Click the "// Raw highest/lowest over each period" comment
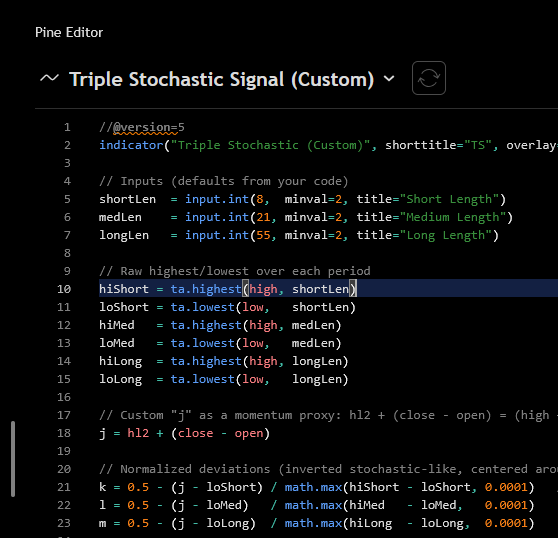The height and width of the screenshot is (538, 558). coord(235,271)
